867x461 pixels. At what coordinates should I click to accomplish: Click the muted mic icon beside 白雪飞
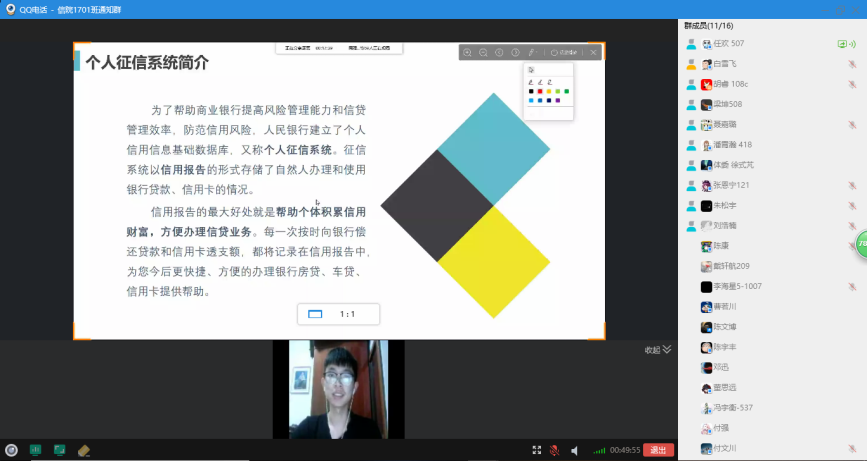852,64
